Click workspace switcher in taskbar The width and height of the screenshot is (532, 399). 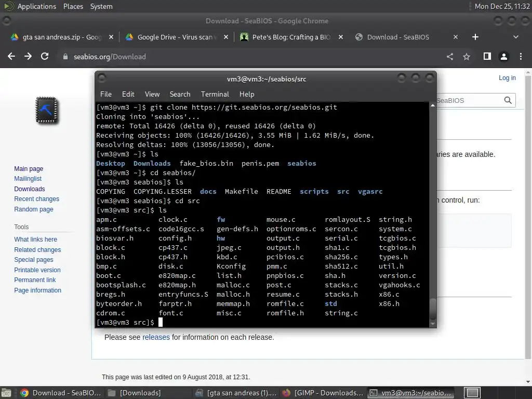point(472,393)
